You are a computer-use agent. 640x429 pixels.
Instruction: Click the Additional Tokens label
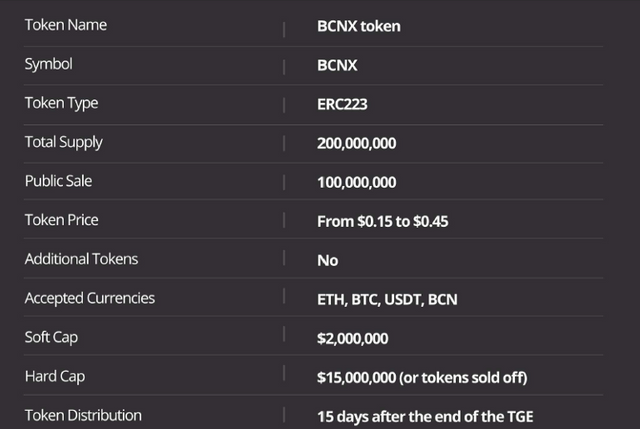81,259
